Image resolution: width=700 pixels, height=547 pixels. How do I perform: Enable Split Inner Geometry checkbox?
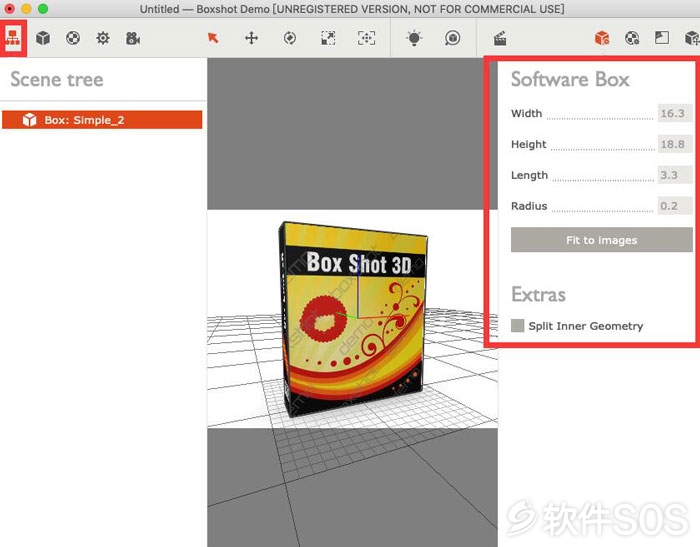517,326
